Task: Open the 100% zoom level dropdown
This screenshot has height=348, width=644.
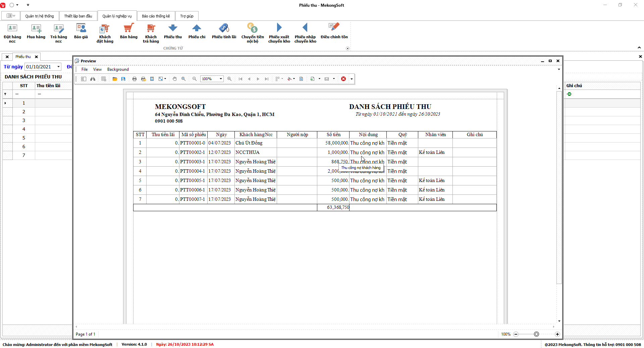Action: (221, 79)
